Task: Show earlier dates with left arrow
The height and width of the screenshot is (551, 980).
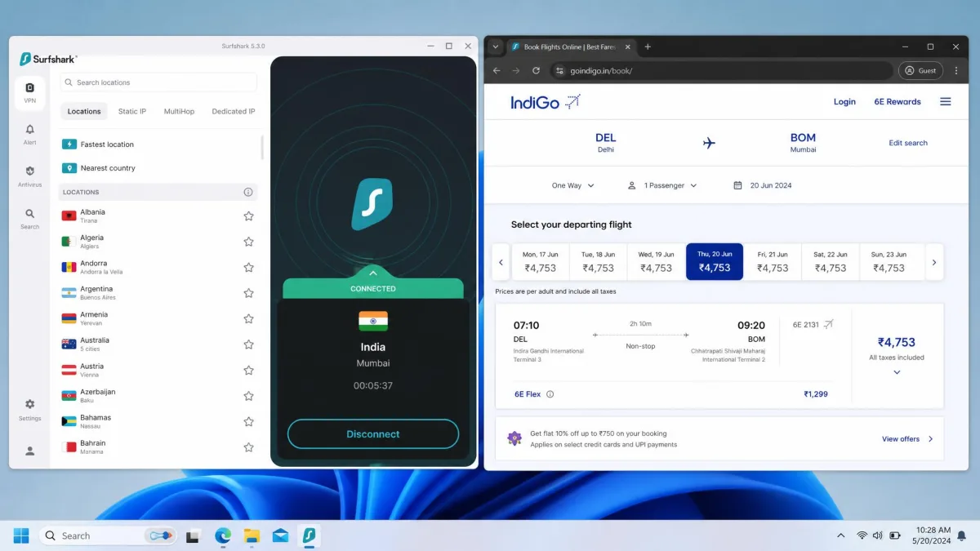Action: (501, 262)
